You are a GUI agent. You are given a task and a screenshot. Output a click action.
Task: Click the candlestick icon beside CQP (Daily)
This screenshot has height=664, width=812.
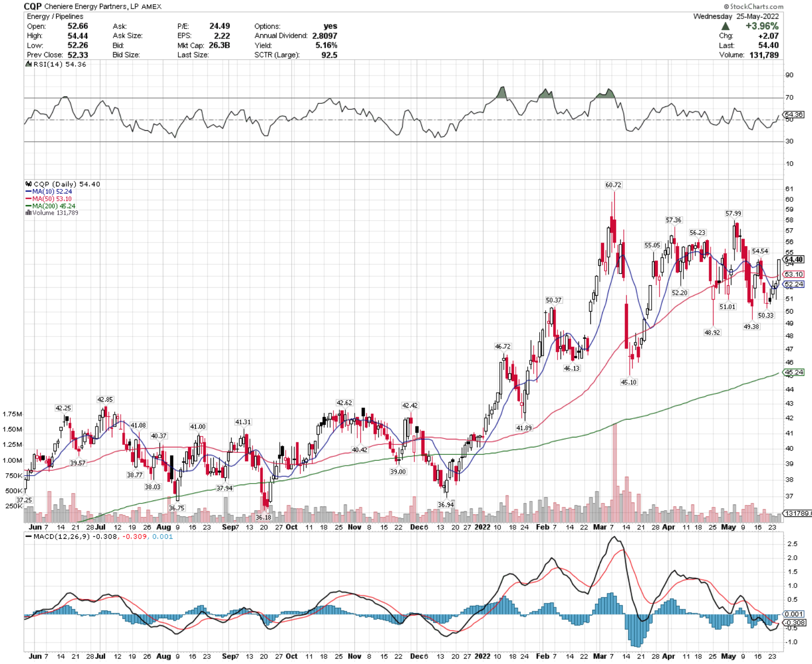(29, 184)
